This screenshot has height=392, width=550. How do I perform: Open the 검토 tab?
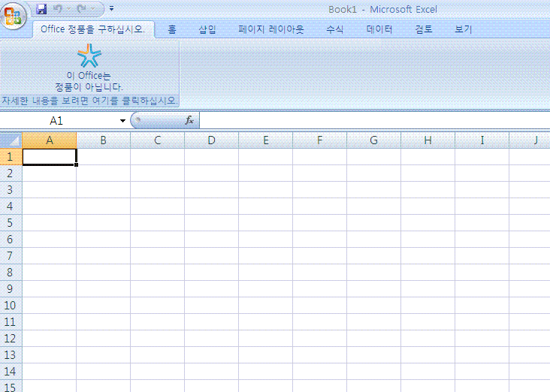(424, 29)
